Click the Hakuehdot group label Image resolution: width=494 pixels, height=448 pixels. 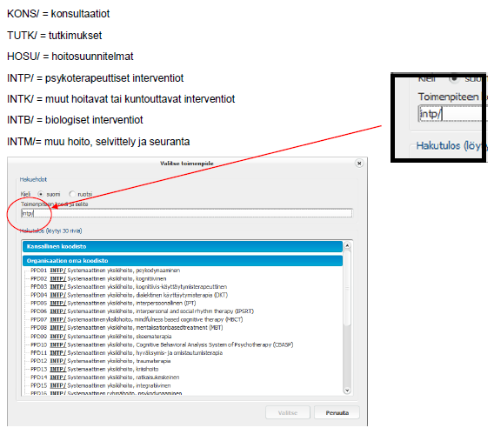click(x=33, y=179)
